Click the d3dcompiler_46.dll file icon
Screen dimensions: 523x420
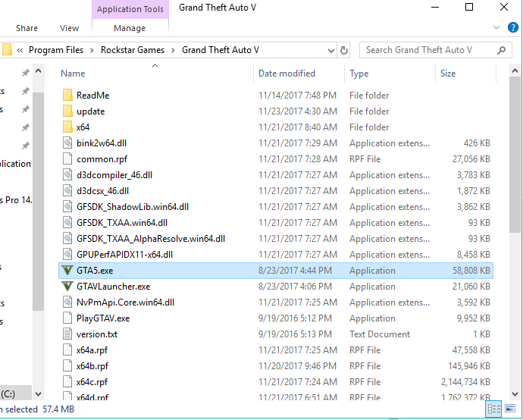(67, 175)
